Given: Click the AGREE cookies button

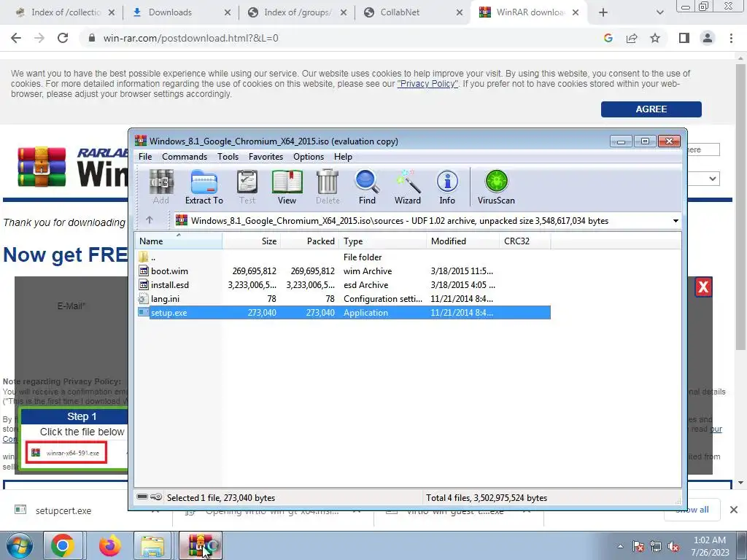Looking at the screenshot, I should 651,109.
